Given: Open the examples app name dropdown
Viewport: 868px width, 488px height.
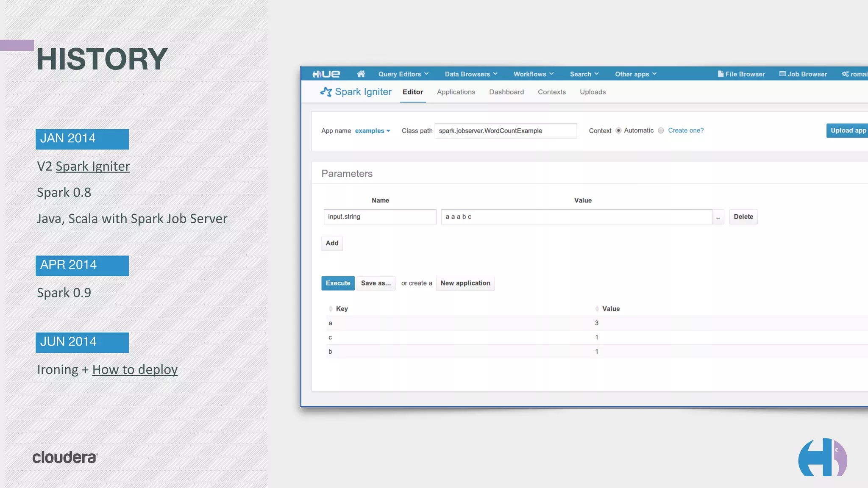Looking at the screenshot, I should [372, 131].
